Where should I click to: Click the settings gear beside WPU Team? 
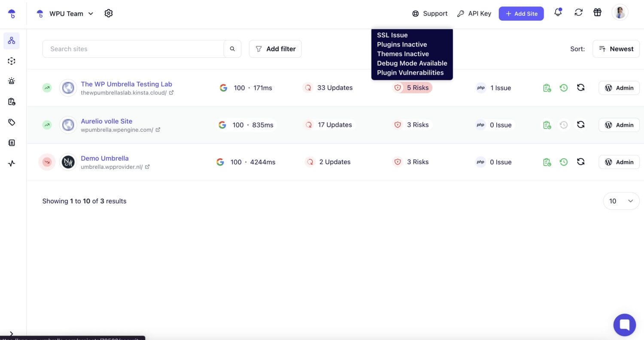click(109, 13)
